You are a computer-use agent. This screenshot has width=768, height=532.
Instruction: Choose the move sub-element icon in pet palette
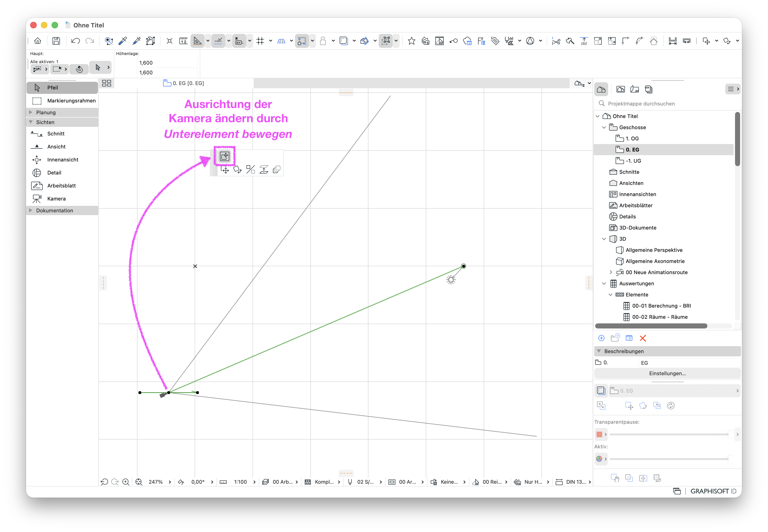coord(225,156)
